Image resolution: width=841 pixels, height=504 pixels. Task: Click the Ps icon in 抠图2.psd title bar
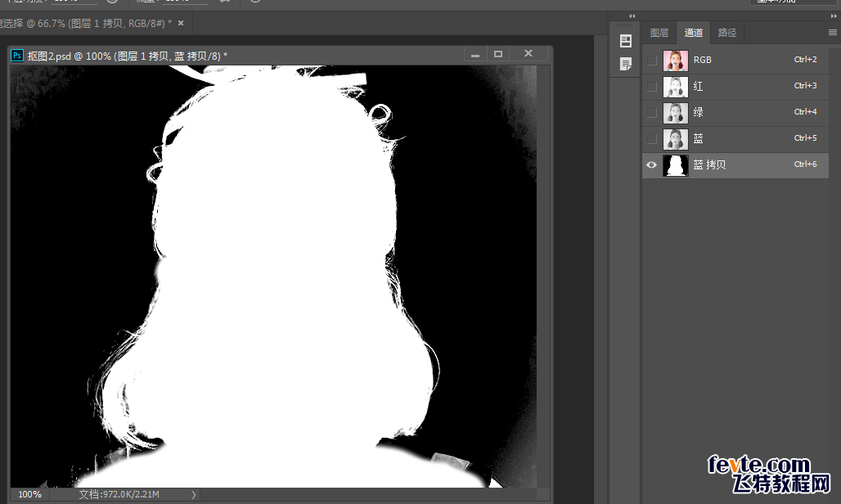click(17, 55)
